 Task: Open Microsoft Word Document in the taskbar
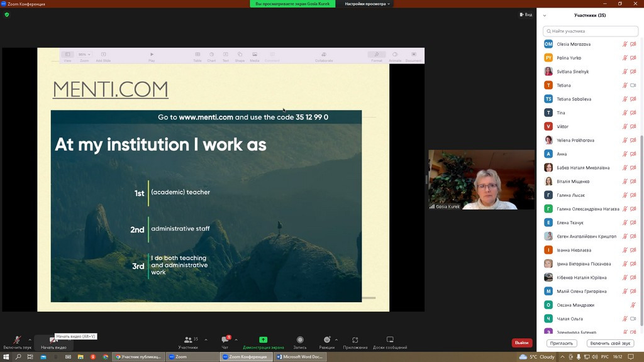coord(300,356)
